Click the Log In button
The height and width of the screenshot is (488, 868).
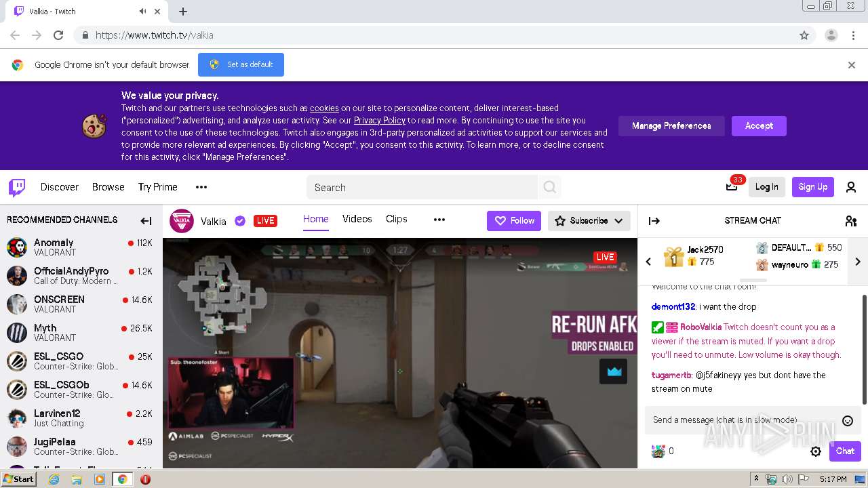[x=767, y=187]
